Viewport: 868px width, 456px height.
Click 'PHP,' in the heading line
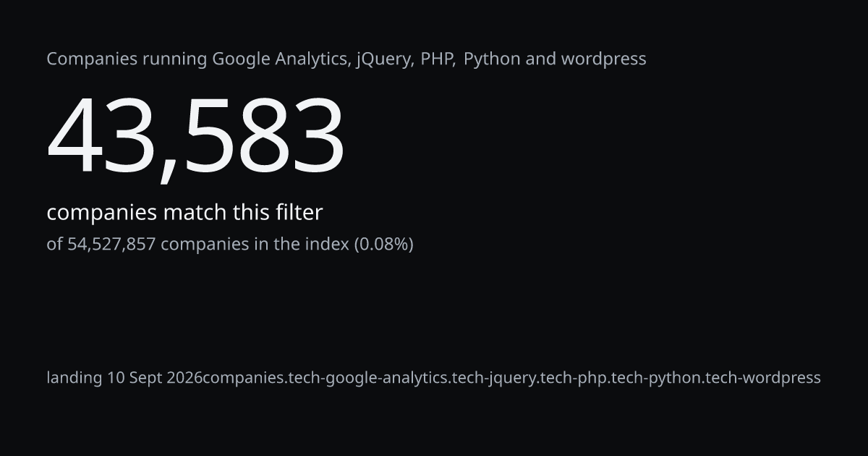(x=438, y=59)
